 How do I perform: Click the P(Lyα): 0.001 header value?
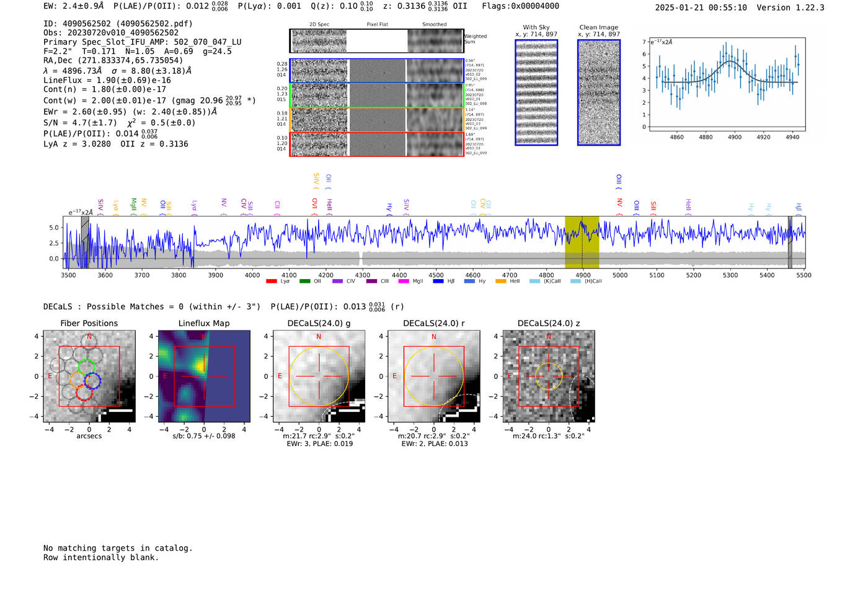click(270, 6)
